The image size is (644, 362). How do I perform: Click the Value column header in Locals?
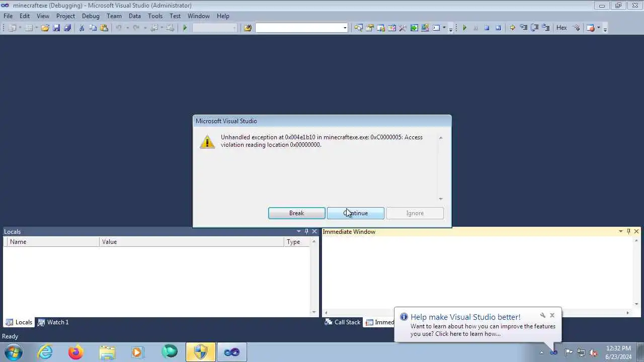tap(192, 242)
